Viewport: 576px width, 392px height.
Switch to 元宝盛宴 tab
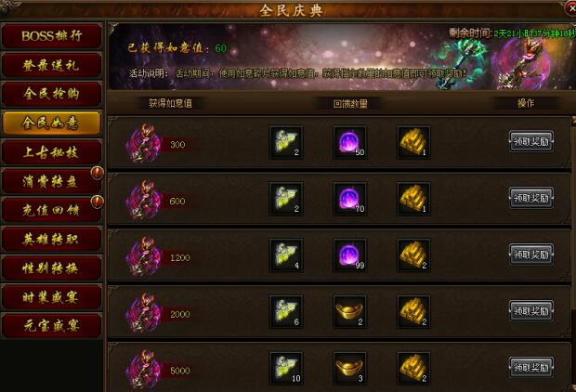tap(51, 325)
